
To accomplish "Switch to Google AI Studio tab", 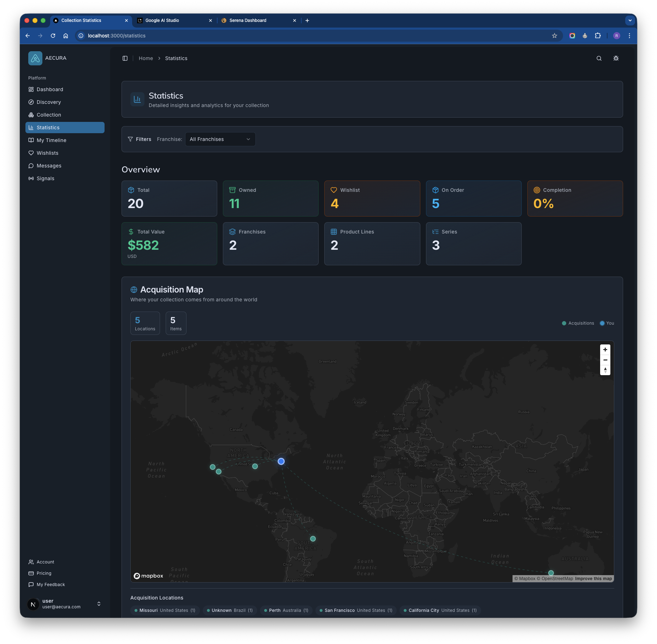I will [x=175, y=20].
